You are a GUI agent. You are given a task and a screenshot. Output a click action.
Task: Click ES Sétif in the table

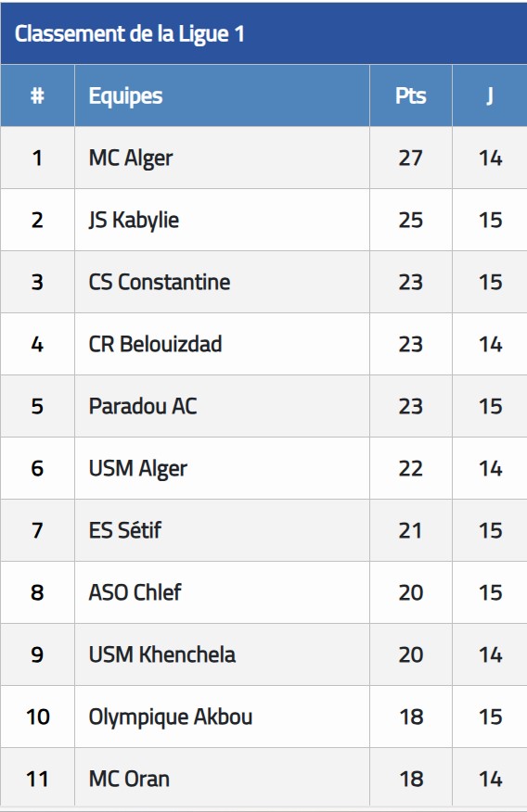coord(125,530)
